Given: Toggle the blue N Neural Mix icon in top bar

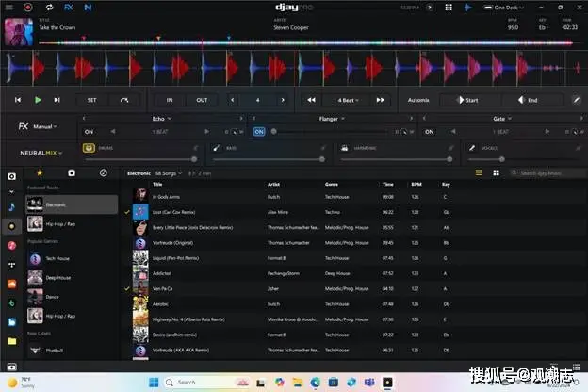Looking at the screenshot, I should 88,8.
